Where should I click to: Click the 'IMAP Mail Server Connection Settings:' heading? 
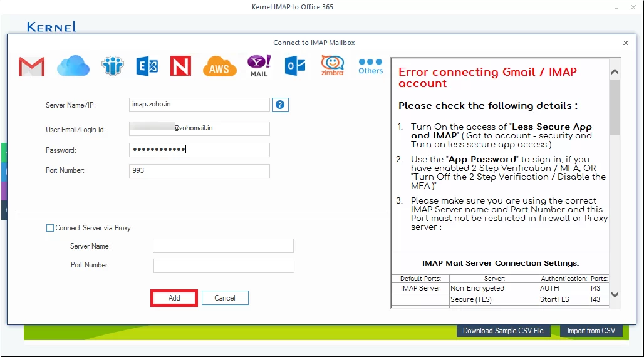coord(501,263)
